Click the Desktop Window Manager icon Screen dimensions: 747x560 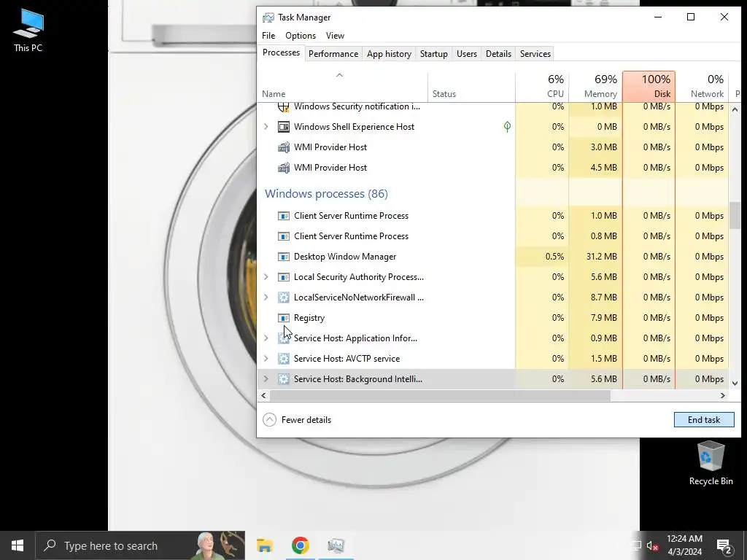click(x=284, y=257)
